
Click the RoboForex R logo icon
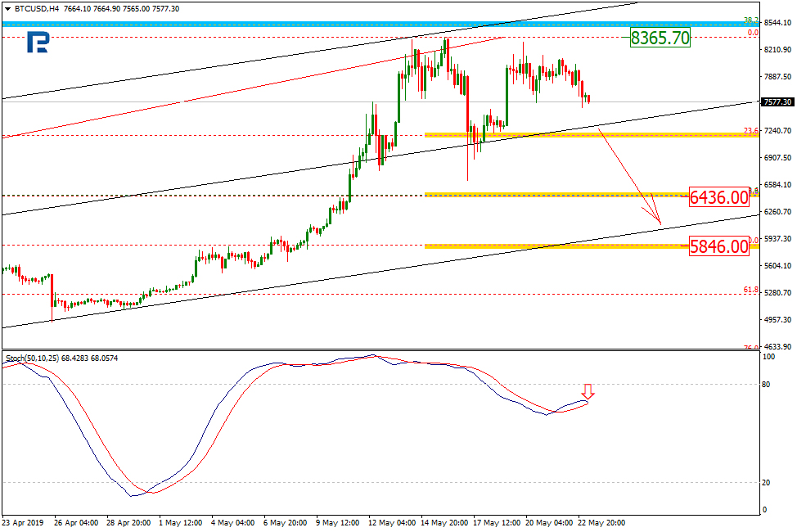click(38, 43)
